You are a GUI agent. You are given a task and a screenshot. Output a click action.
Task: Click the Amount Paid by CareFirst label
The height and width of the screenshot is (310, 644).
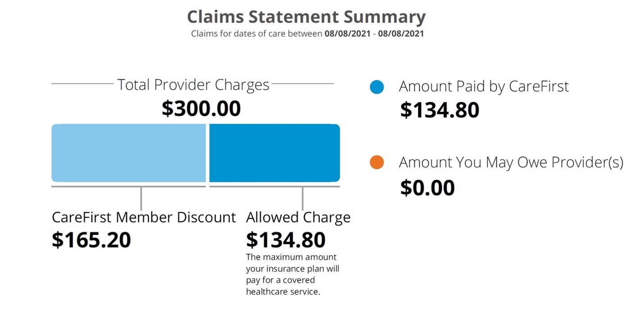point(484,87)
